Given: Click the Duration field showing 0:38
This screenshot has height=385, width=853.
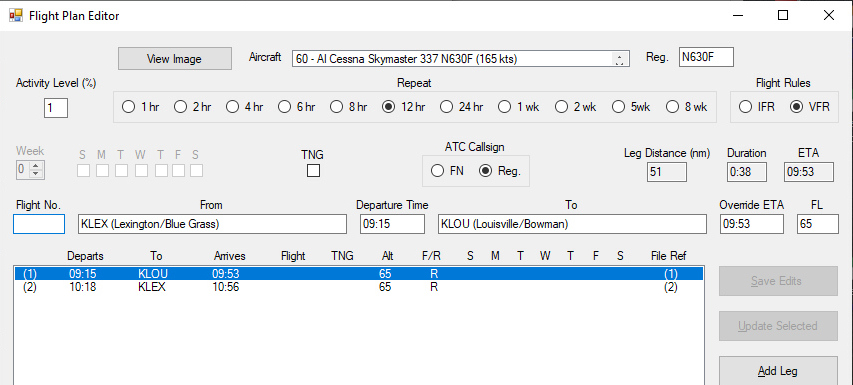Looking at the screenshot, I should point(747,172).
